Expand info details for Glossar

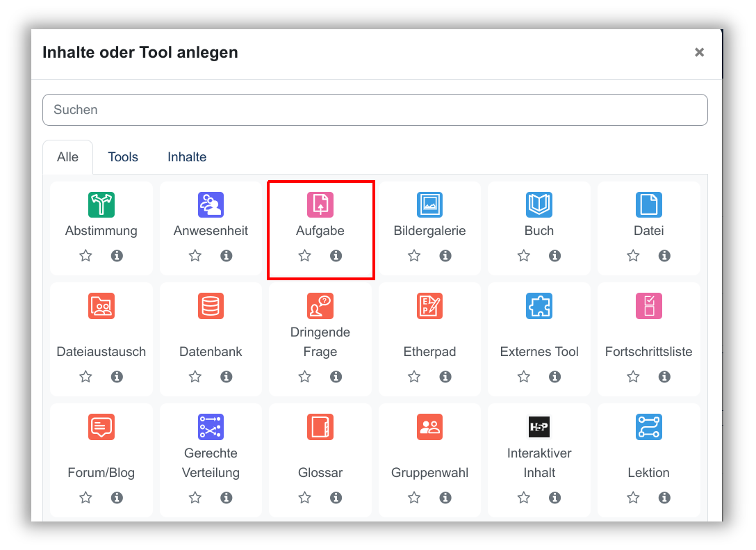[x=336, y=498]
